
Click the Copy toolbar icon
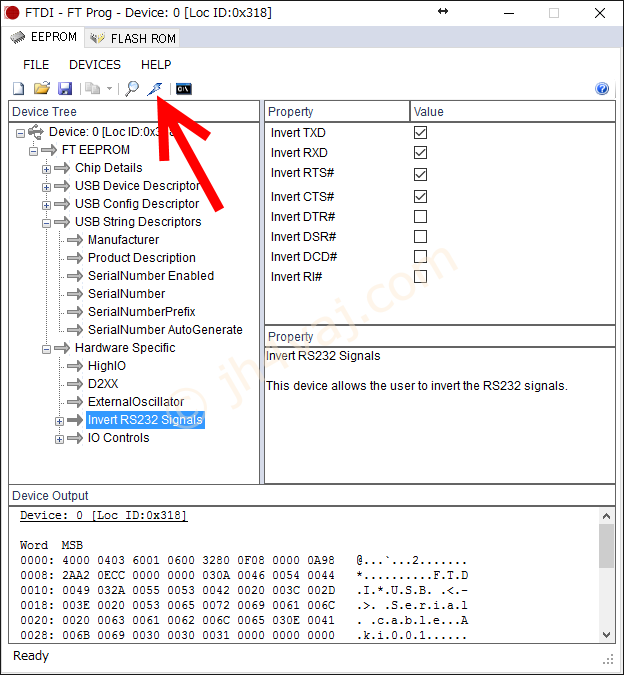[x=92, y=89]
